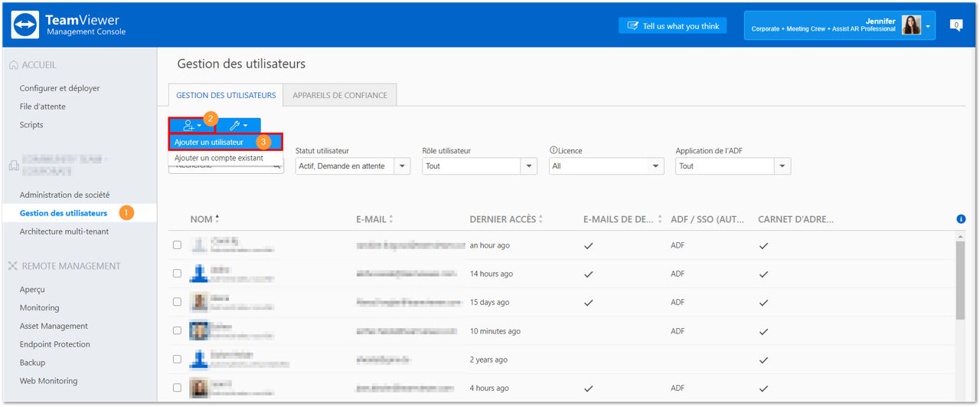Open Backup in the sidebar
Screen dimensions: 980x407
click(32, 363)
